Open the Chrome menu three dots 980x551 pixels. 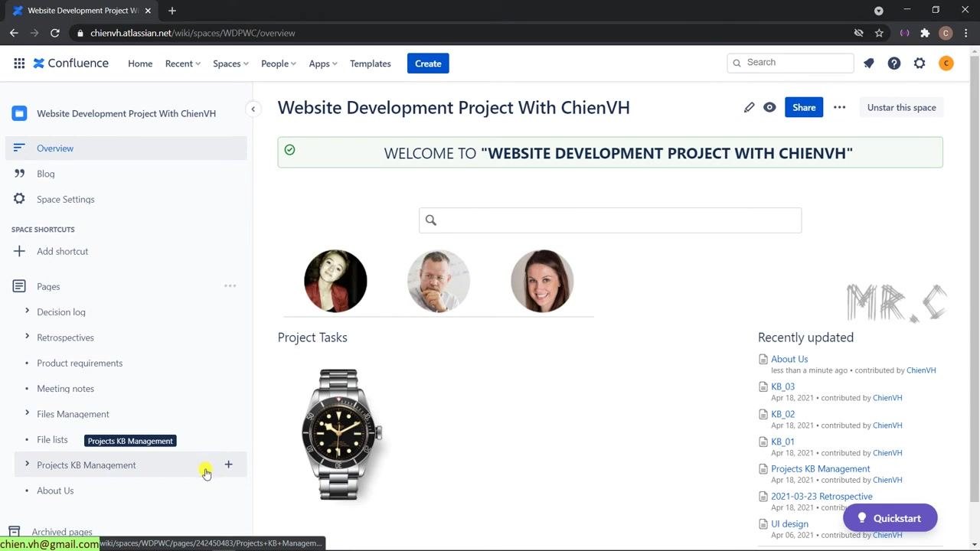(965, 33)
